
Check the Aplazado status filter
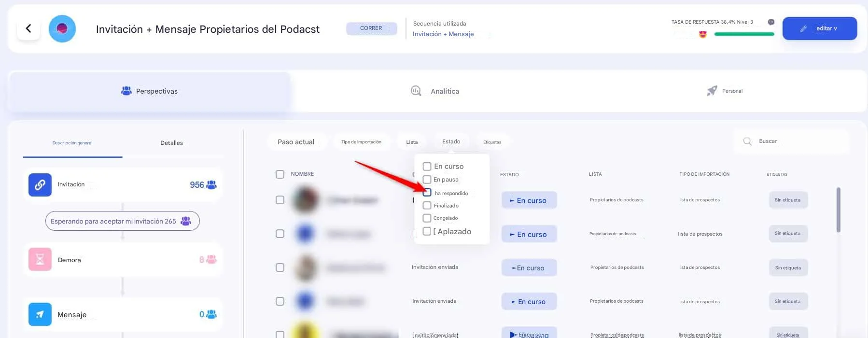[x=427, y=231]
